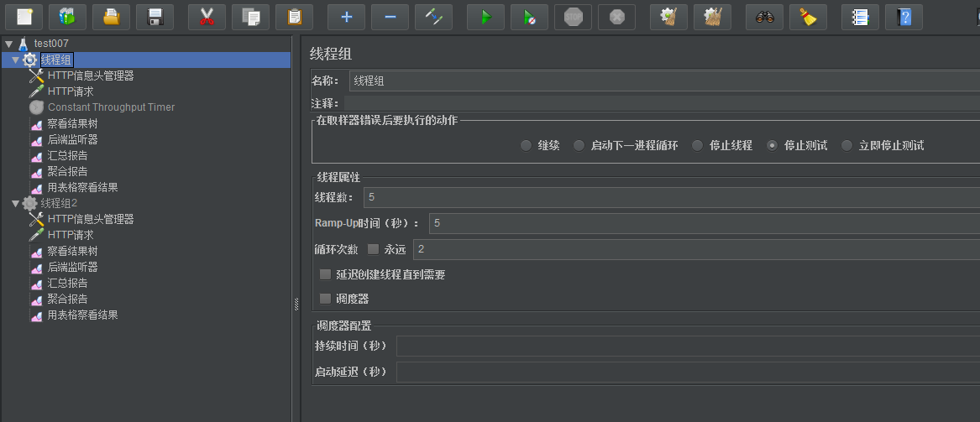This screenshot has height=422, width=980.
Task: Select the 停止测试 radio button
Action: click(x=773, y=145)
